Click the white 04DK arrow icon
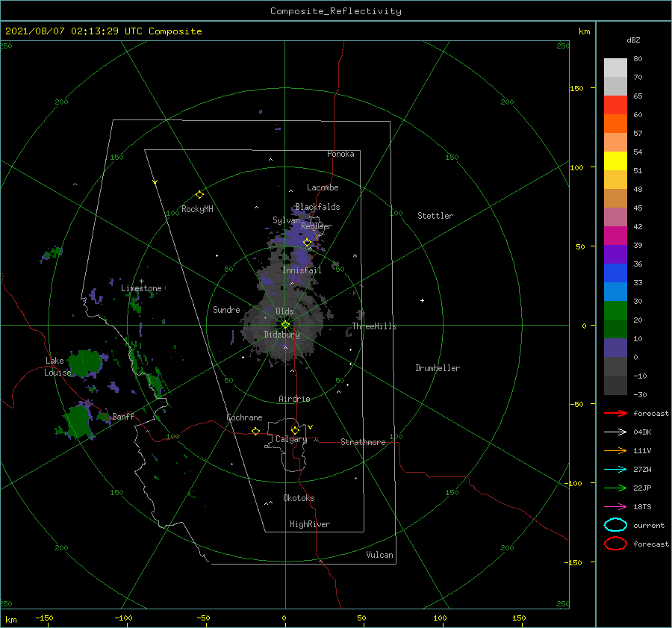Image resolution: width=672 pixels, height=628 pixels. (615, 432)
